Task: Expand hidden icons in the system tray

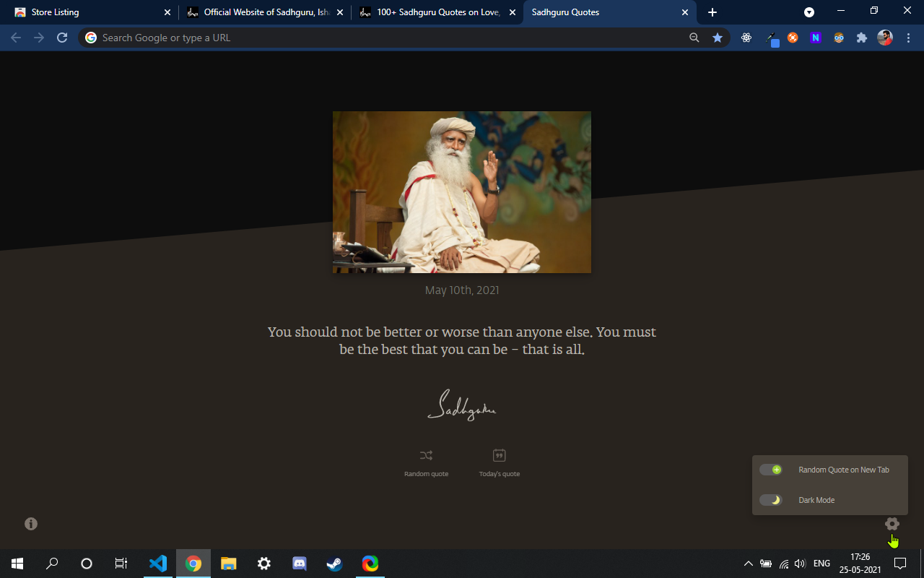Action: click(x=748, y=563)
